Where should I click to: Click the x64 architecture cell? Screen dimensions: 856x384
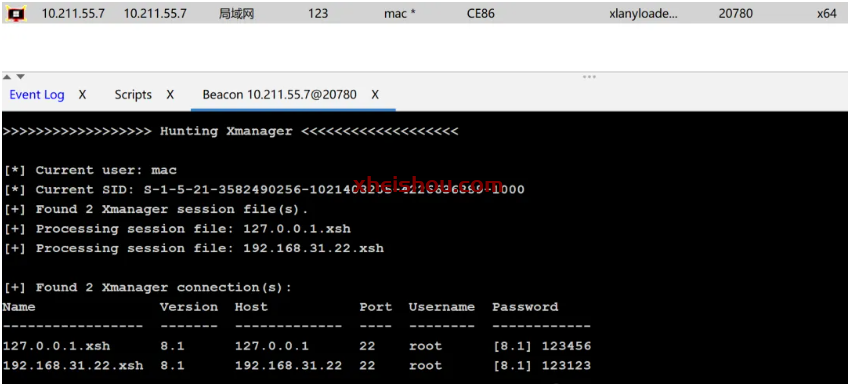827,14
